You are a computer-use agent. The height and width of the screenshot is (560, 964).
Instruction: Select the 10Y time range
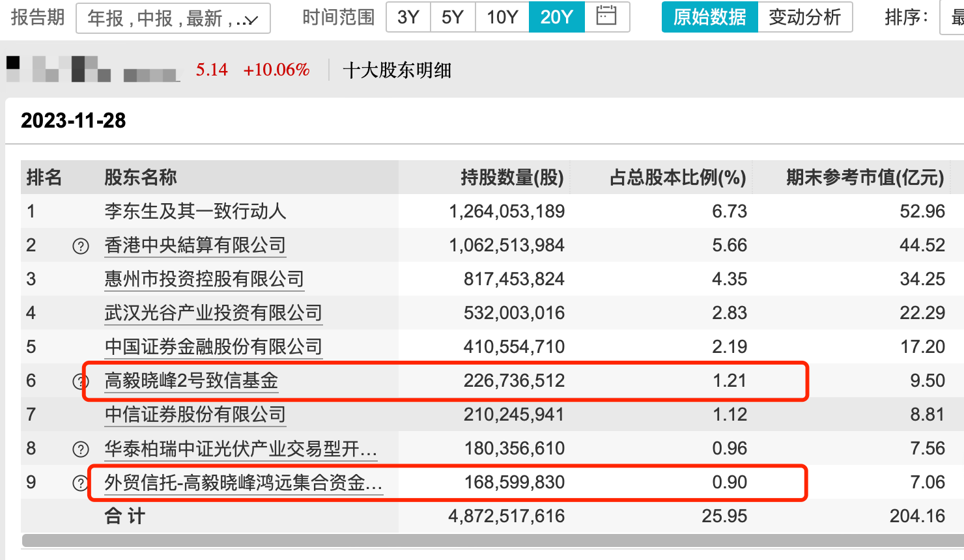(502, 17)
